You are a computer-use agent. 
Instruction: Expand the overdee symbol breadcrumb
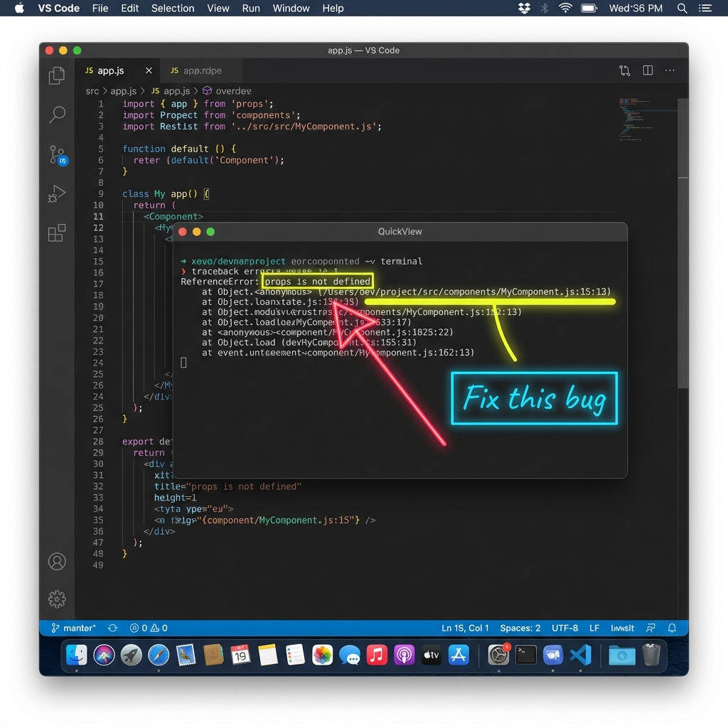[232, 91]
